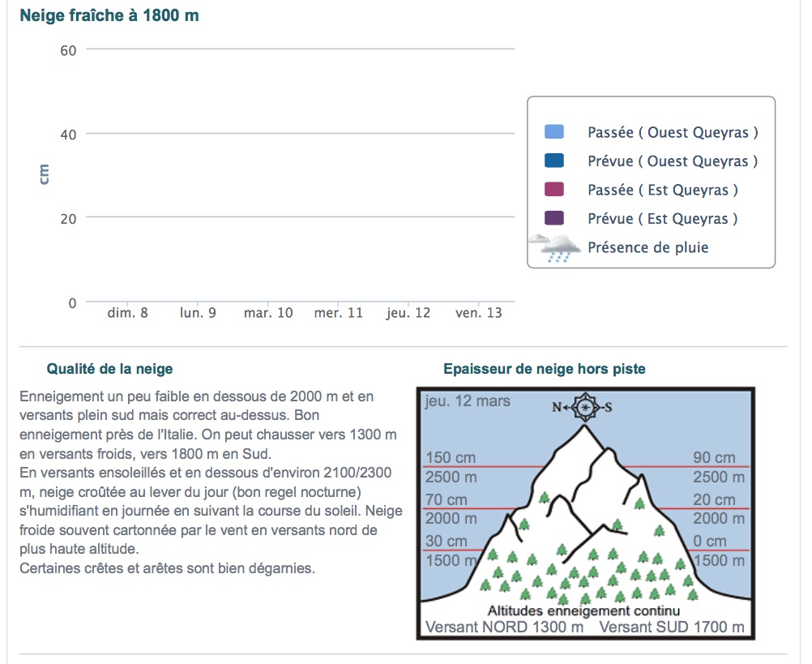Click the N-S compass icon on mountain diagram
Image resolution: width=812 pixels, height=664 pixels.
click(x=583, y=407)
